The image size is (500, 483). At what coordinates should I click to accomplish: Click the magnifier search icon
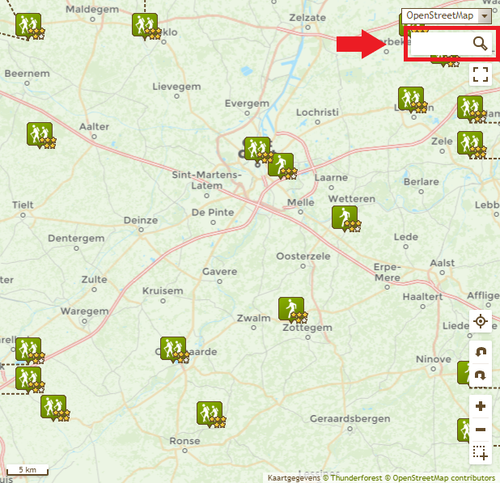(480, 43)
